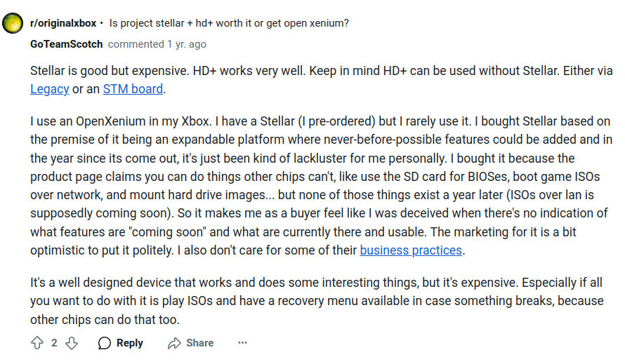Click the r/originalxbox community avatar
Image resolution: width=625 pixels, height=364 pixels.
click(x=13, y=23)
